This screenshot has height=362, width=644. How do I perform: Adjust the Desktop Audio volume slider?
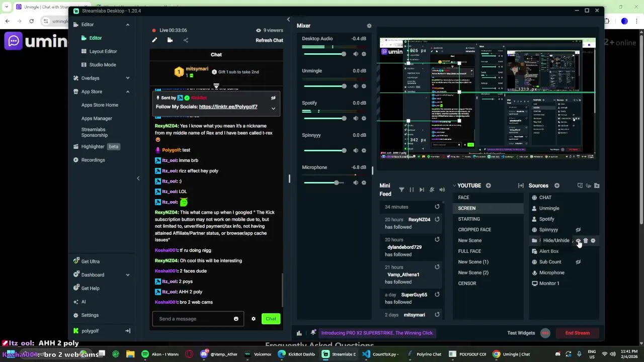coord(325,54)
